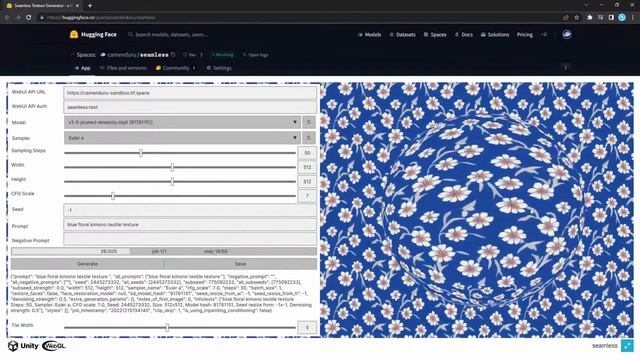
Task: Click the Tile Width slider handle
Action: pyautogui.click(x=167, y=327)
